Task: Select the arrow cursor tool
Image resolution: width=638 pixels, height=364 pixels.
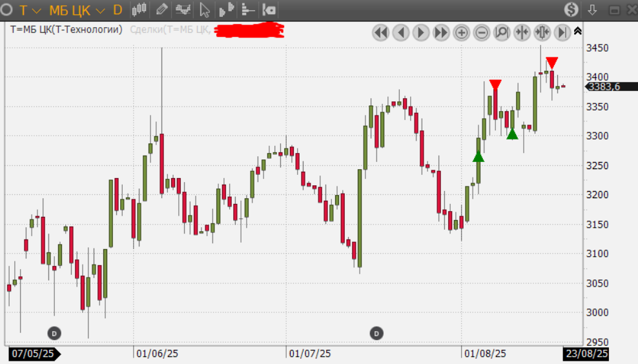Action: click(x=205, y=10)
